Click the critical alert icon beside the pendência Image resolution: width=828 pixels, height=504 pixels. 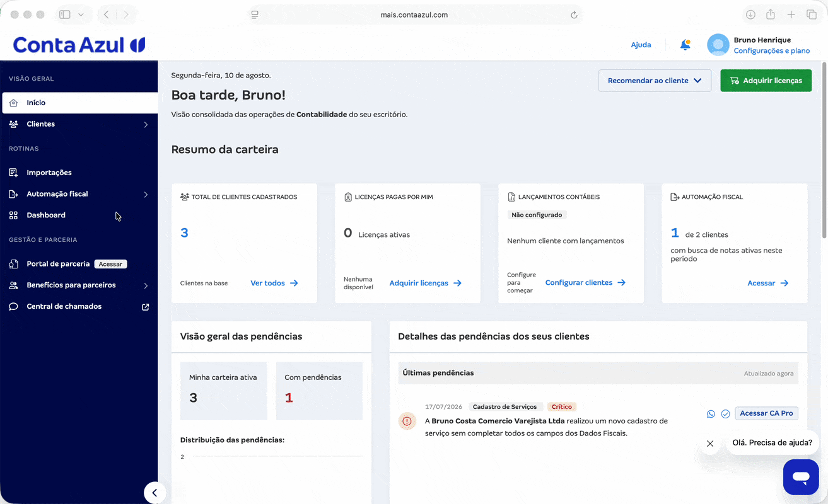(407, 421)
